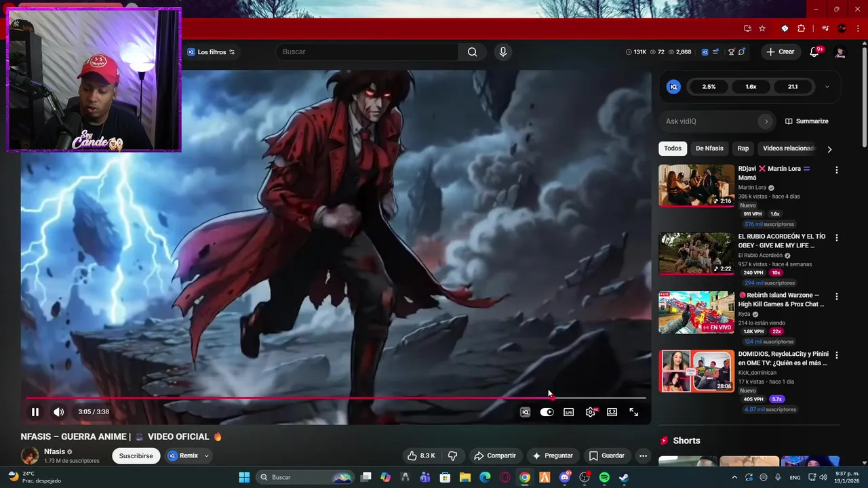Select the Todos filter chip
Image resolution: width=868 pixels, height=488 pixels.
pos(673,148)
